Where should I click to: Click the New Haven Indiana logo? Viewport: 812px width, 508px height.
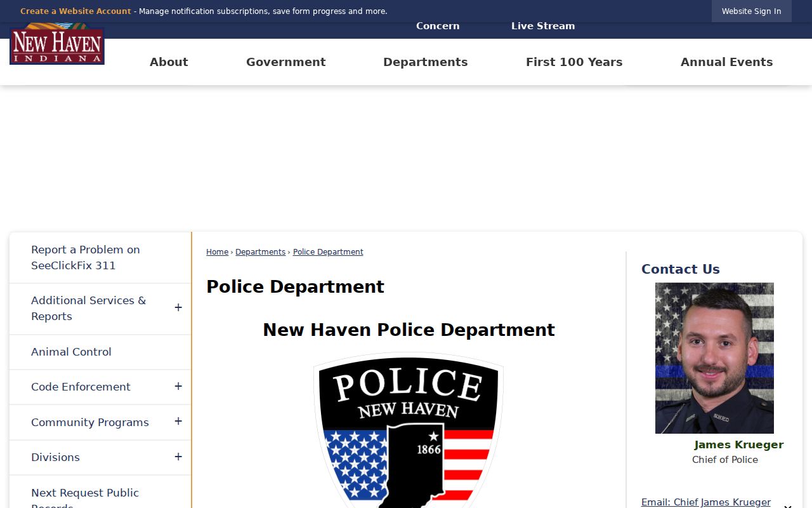click(x=57, y=44)
